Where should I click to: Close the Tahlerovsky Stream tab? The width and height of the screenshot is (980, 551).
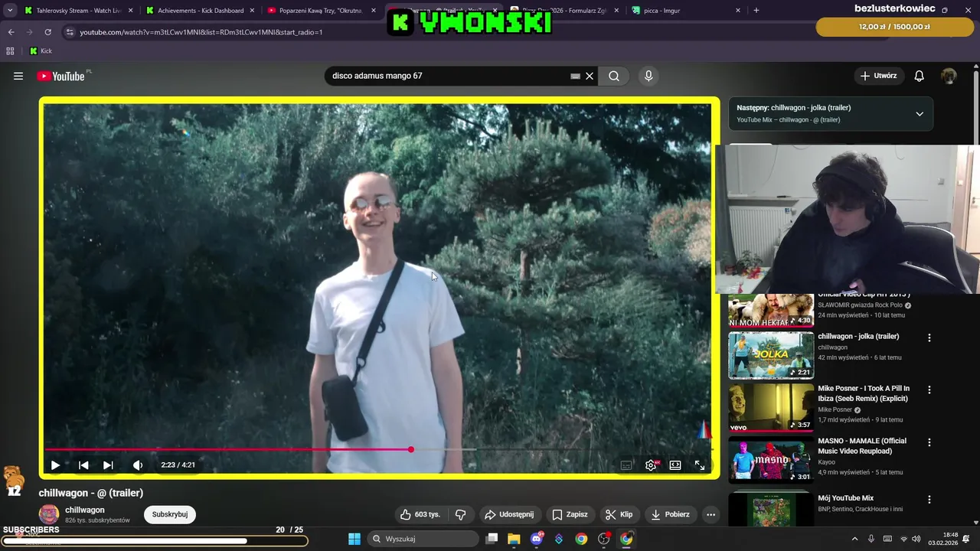click(x=131, y=11)
